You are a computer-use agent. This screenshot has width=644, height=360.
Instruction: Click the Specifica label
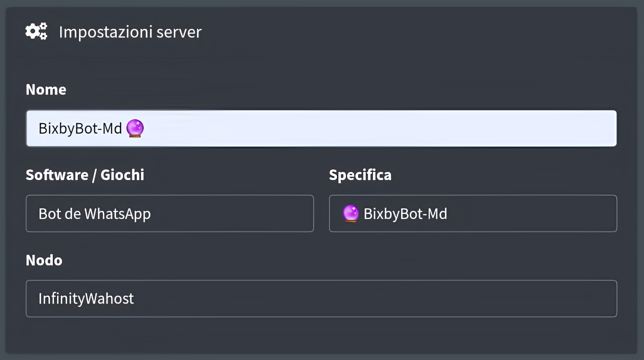point(360,175)
